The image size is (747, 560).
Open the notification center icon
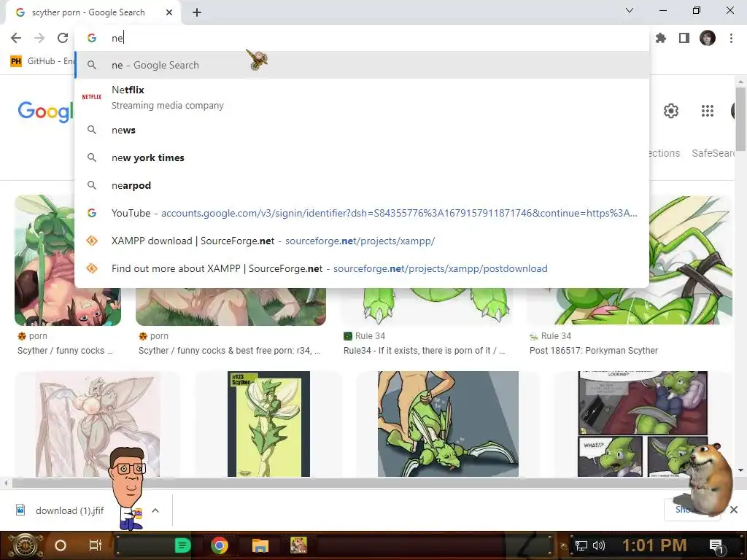[x=716, y=546]
